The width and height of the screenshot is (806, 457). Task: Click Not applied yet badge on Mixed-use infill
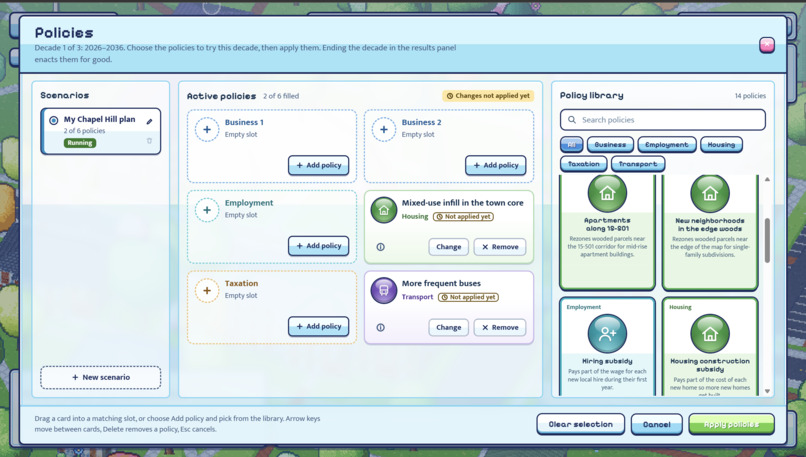[463, 216]
